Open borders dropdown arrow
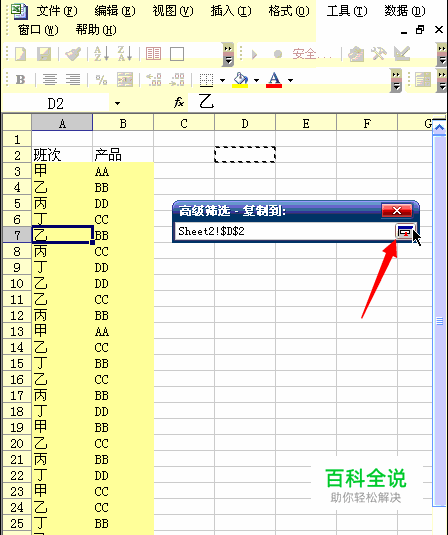This screenshot has height=535, width=448. pyautogui.click(x=222, y=81)
